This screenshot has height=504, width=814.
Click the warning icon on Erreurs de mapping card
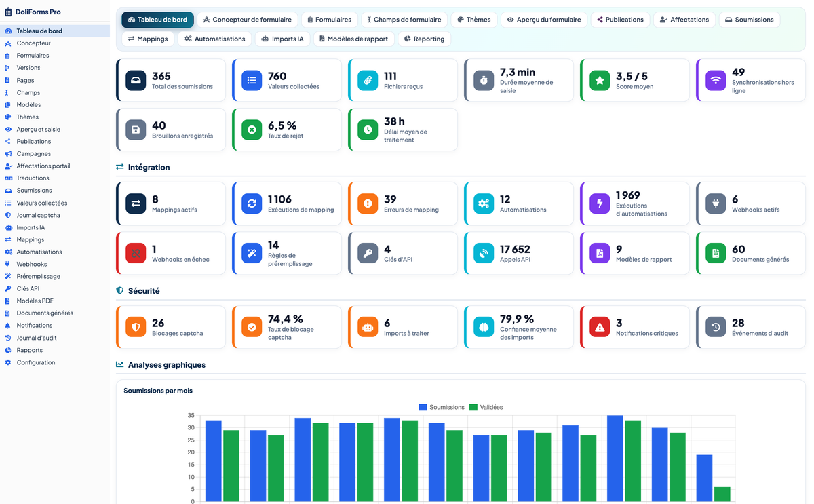click(368, 203)
